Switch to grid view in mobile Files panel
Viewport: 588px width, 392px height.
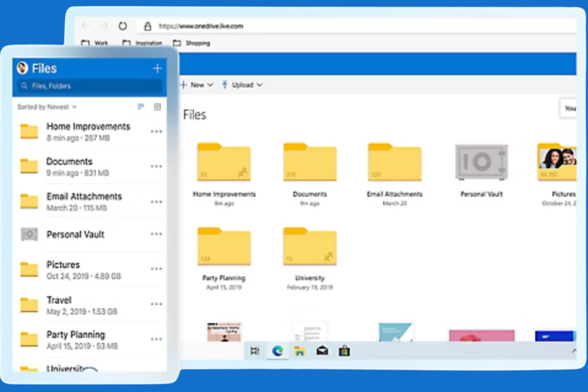click(158, 106)
